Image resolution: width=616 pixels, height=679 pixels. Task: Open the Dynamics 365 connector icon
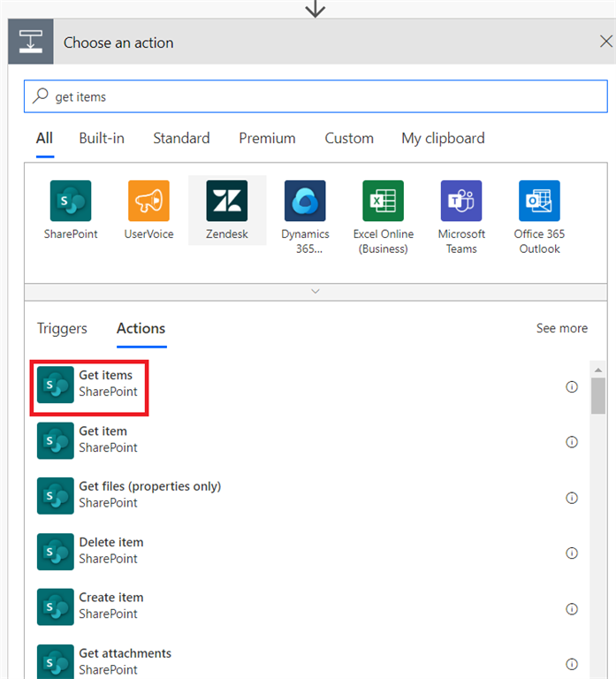pyautogui.click(x=305, y=201)
